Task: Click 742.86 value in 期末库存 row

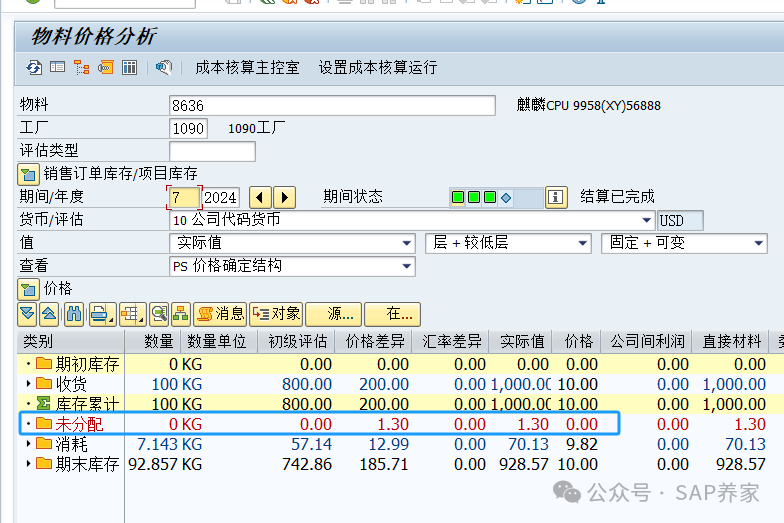Action: (x=307, y=464)
